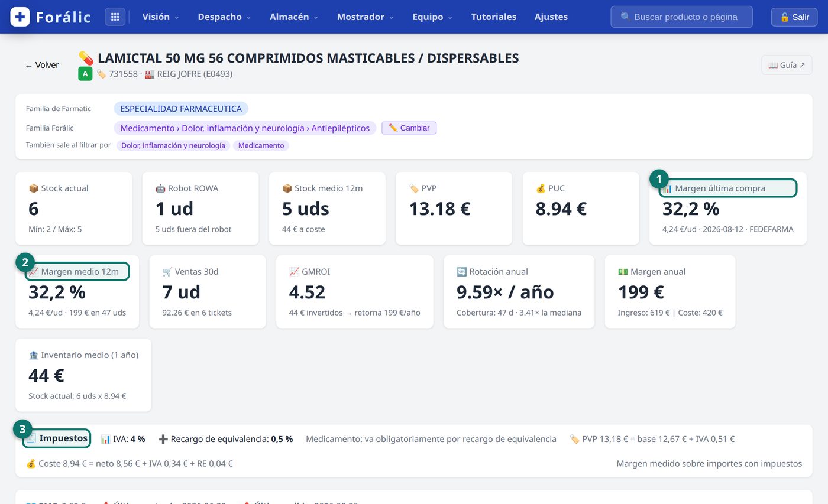Click Stock actual: 6 uds x 8.94 € text

pos(77,396)
